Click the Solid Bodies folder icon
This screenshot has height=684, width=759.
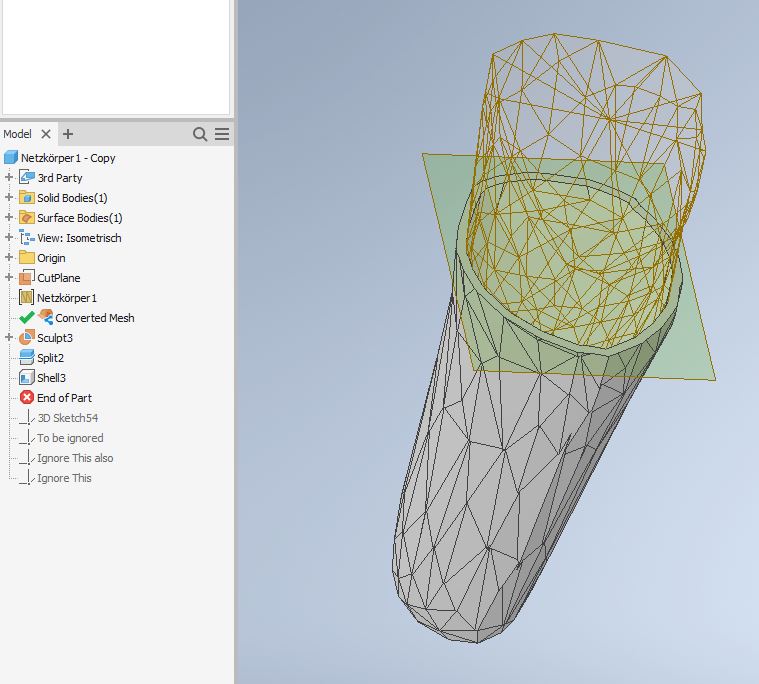point(27,198)
